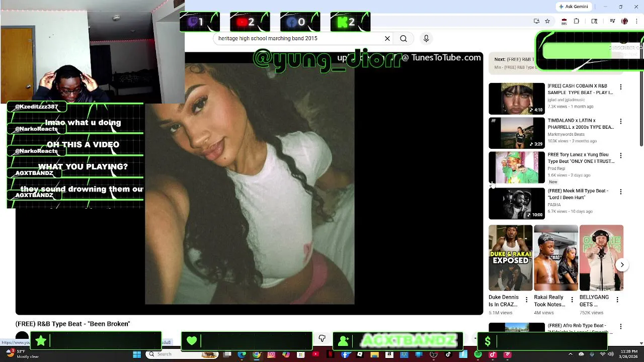The height and width of the screenshot is (362, 644).
Task: Open options for Tory Lanez type beat
Action: (x=621, y=155)
